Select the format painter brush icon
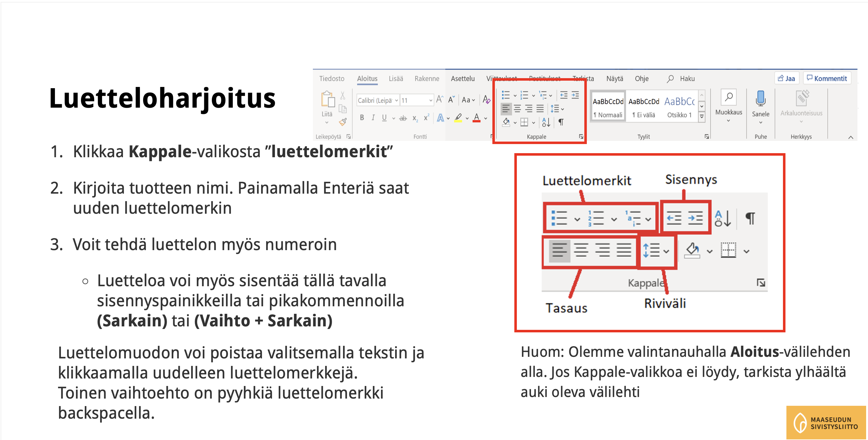The width and height of the screenshot is (868, 440). [x=343, y=122]
